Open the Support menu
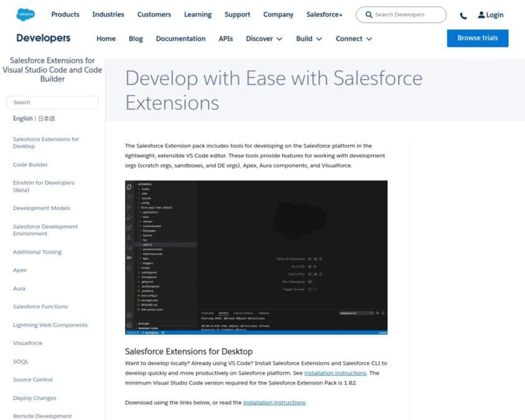Image resolution: width=525 pixels, height=420 pixels. (x=237, y=14)
